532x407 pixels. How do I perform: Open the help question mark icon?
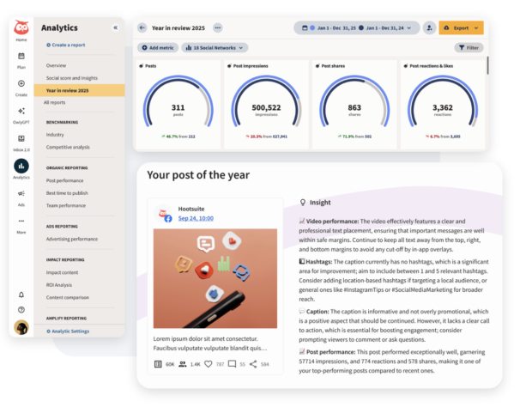pos(21,310)
